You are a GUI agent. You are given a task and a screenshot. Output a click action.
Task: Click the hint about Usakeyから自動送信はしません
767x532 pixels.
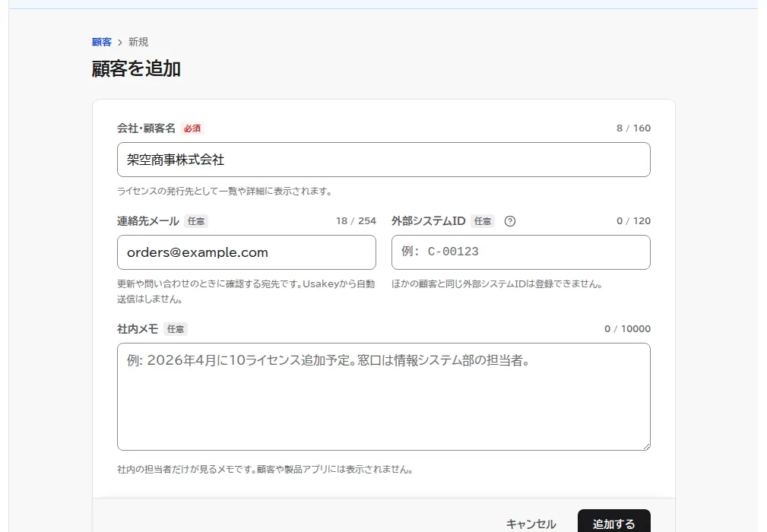pyautogui.click(x=246, y=291)
